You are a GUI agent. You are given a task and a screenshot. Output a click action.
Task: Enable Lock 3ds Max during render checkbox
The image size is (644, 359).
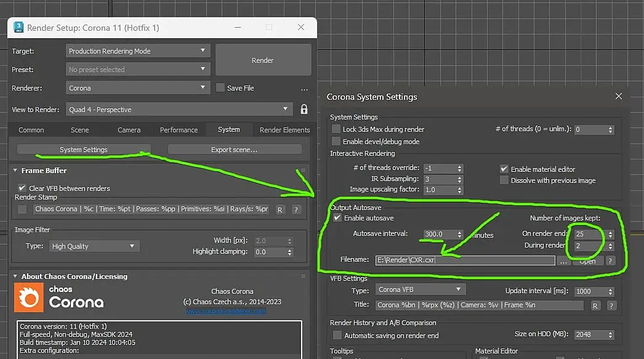(x=336, y=129)
